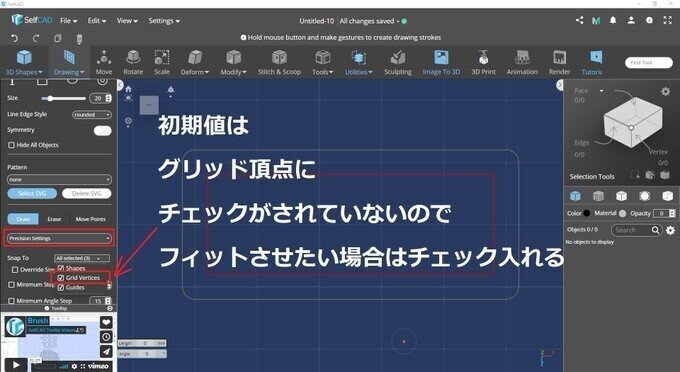680x372 pixels.
Task: Open the notifications bell
Action: 613,20
